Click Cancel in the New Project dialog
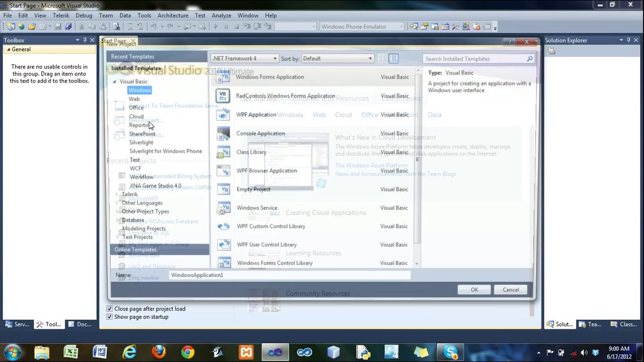Image resolution: width=644 pixels, height=362 pixels. tap(511, 290)
